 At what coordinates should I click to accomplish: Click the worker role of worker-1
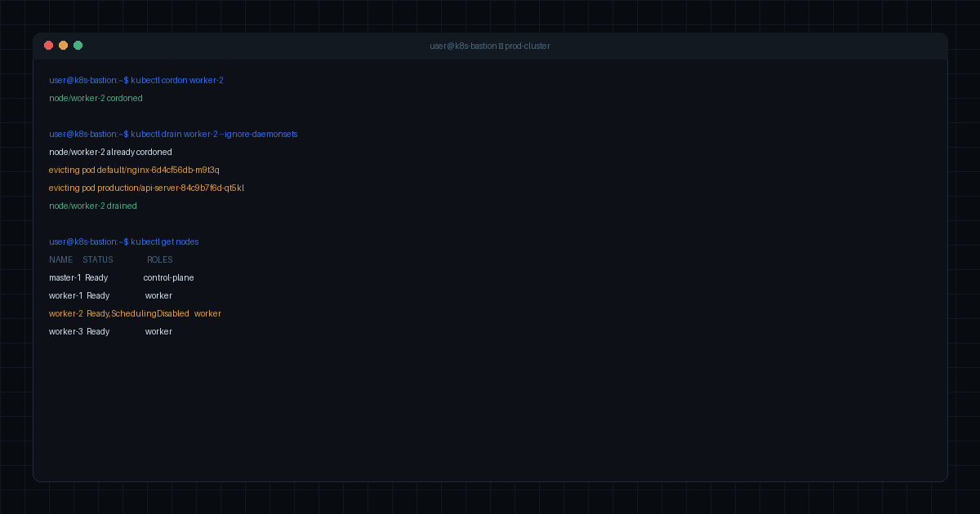tap(159, 295)
